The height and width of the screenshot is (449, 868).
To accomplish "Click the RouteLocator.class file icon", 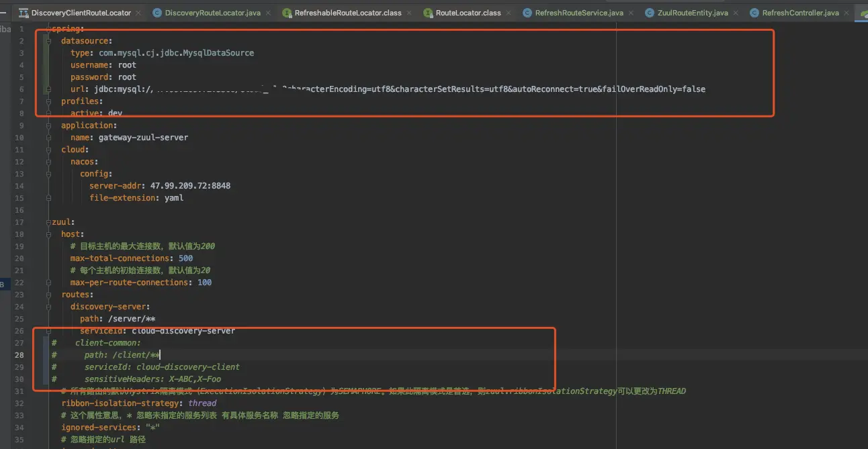I will 428,13.
